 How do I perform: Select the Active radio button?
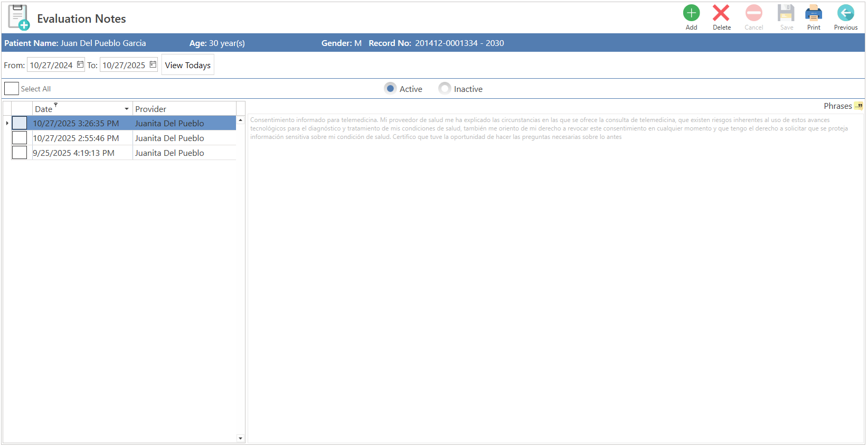[390, 89]
